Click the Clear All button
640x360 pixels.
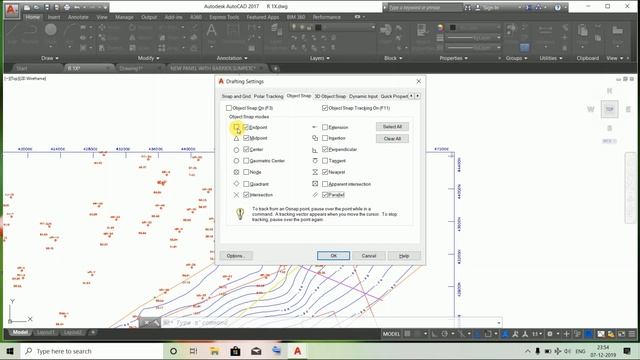(392, 139)
